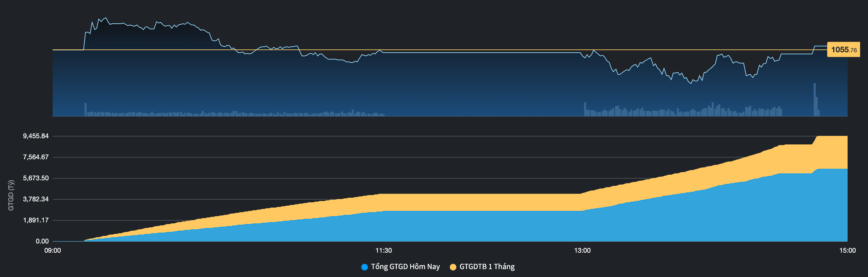Click the 1,891.17 y-axis value
The width and height of the screenshot is (868, 277).
[x=36, y=220]
